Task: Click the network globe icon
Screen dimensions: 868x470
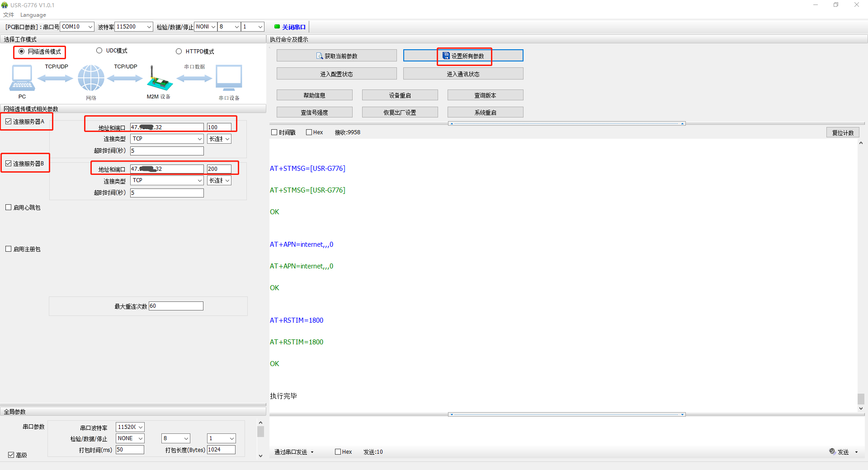Action: point(91,78)
